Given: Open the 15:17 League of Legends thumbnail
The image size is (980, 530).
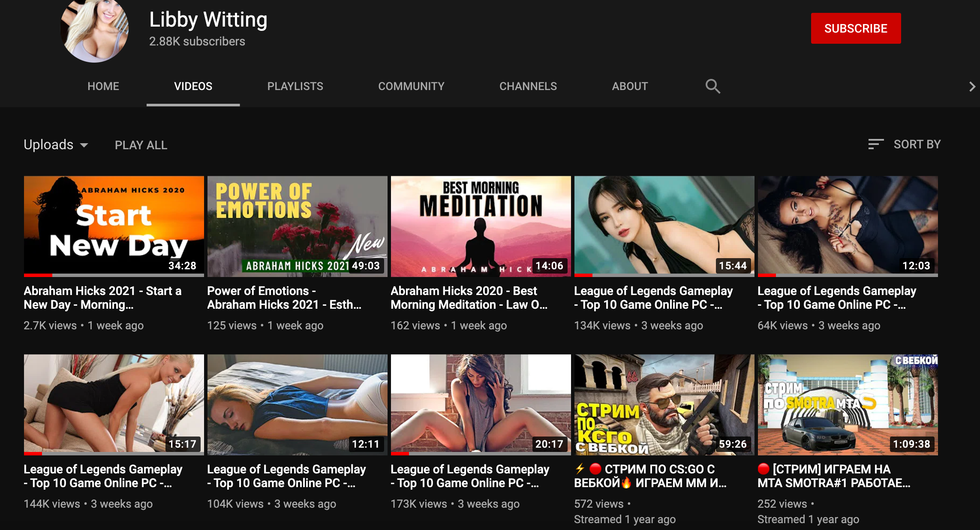Looking at the screenshot, I should [x=114, y=405].
